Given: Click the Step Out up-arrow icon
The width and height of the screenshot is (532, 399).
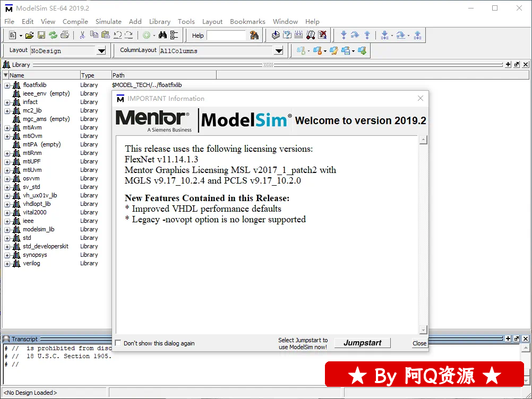Looking at the screenshot, I should tap(367, 35).
